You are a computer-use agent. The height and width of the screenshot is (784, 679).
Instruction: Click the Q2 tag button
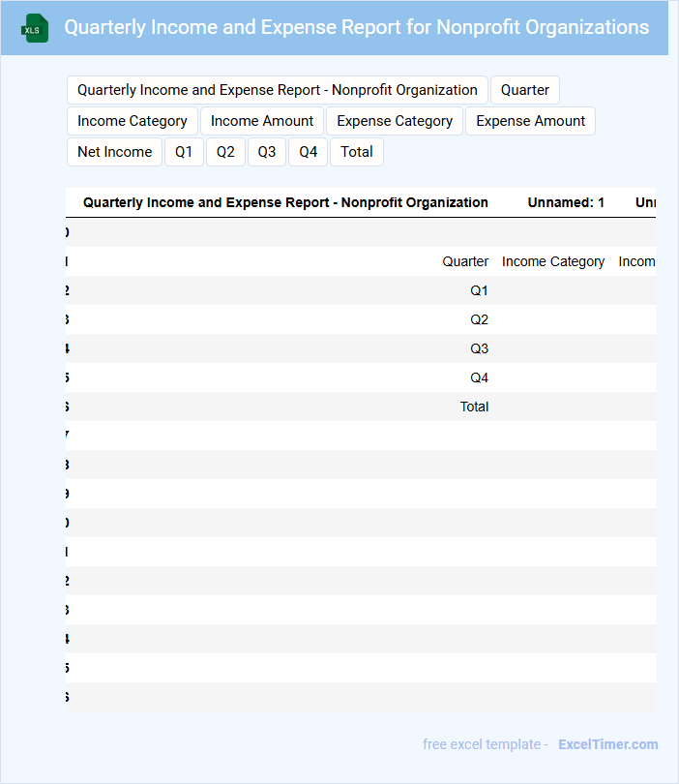coord(225,152)
